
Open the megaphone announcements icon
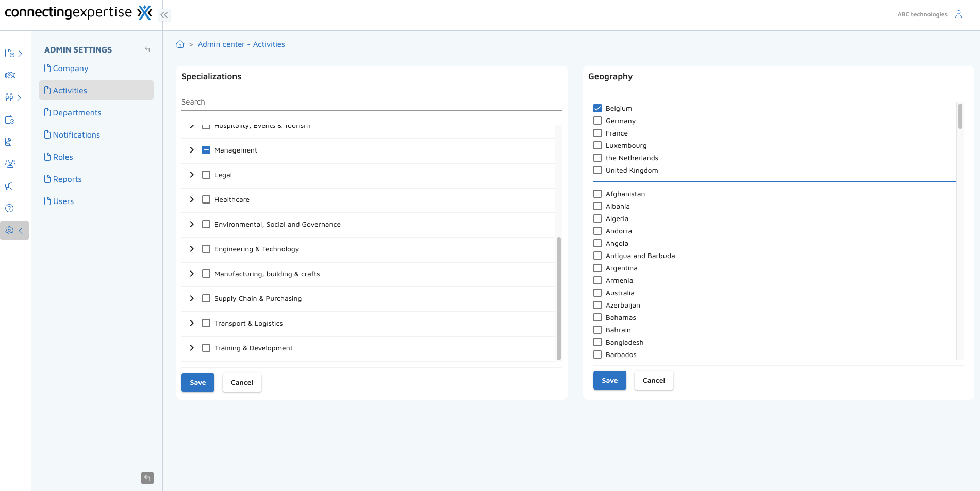pyautogui.click(x=9, y=186)
